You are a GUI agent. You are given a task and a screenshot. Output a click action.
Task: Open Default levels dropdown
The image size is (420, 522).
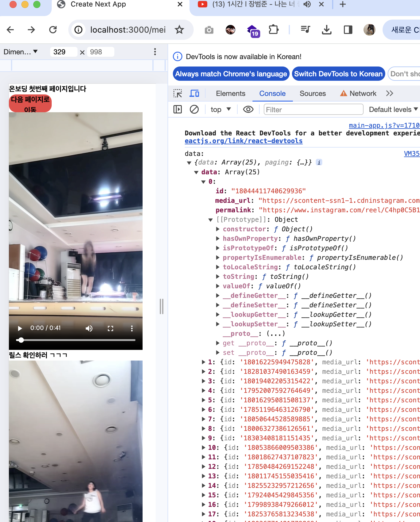[x=394, y=110]
